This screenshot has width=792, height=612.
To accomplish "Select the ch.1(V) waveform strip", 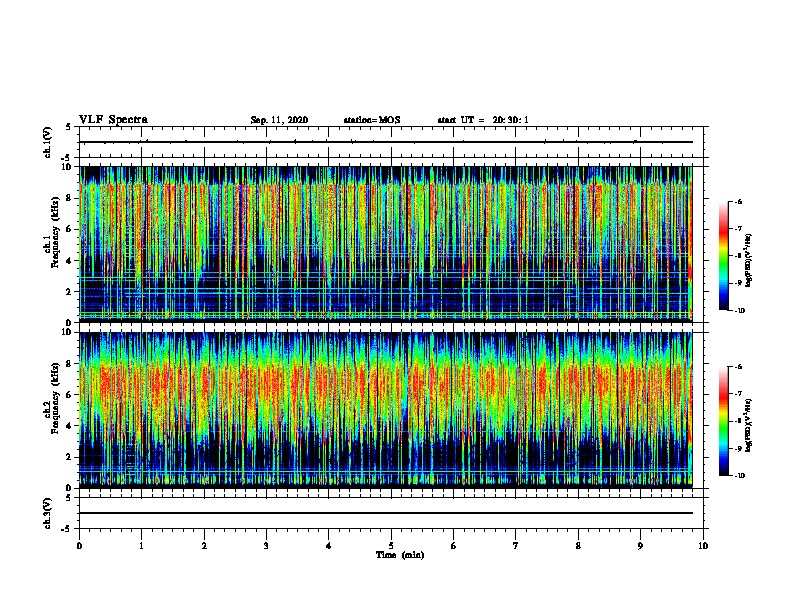I will (391, 142).
